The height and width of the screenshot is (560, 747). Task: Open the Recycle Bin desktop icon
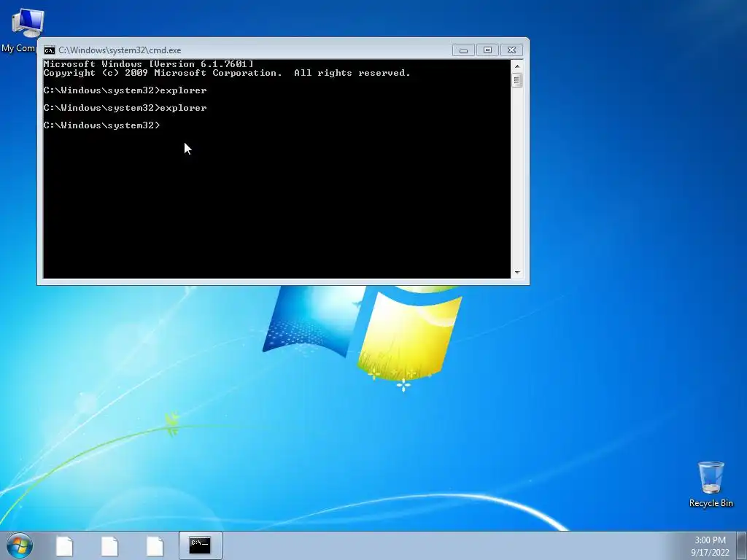pos(711,484)
